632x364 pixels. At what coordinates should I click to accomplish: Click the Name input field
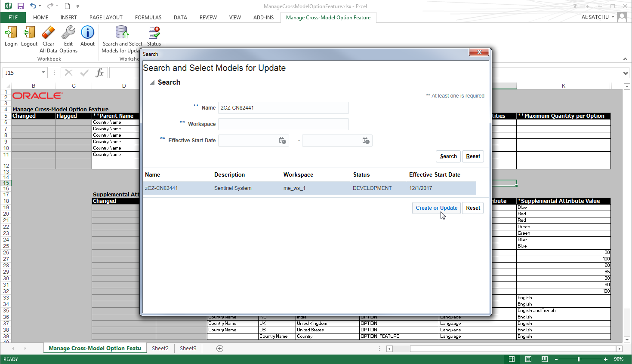tap(283, 108)
